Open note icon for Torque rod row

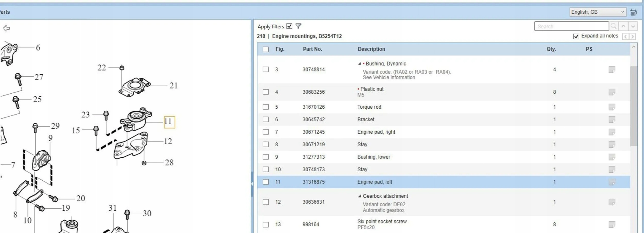tap(612, 107)
